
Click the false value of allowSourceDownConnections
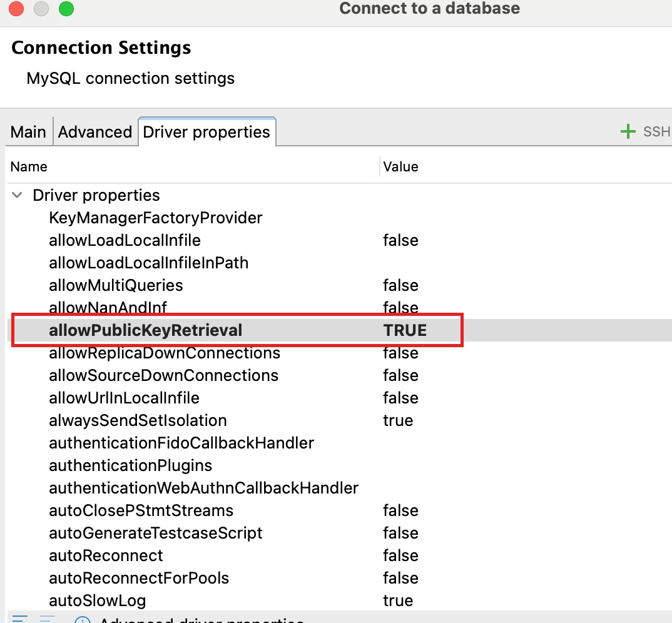click(x=400, y=375)
